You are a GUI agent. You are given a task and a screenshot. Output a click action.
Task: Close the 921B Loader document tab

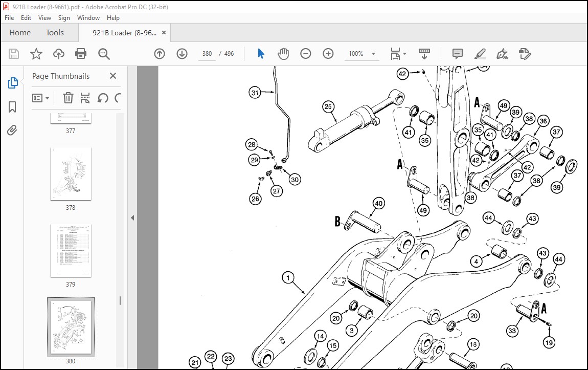tap(164, 33)
